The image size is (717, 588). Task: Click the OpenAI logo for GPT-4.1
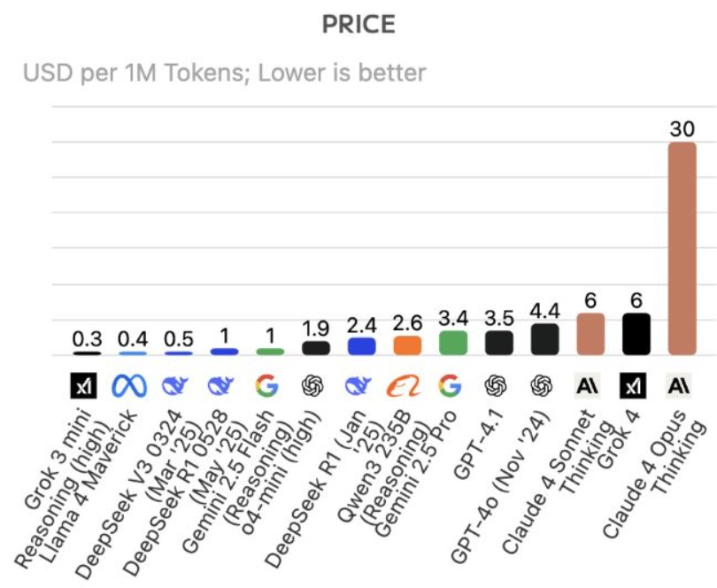point(498,386)
